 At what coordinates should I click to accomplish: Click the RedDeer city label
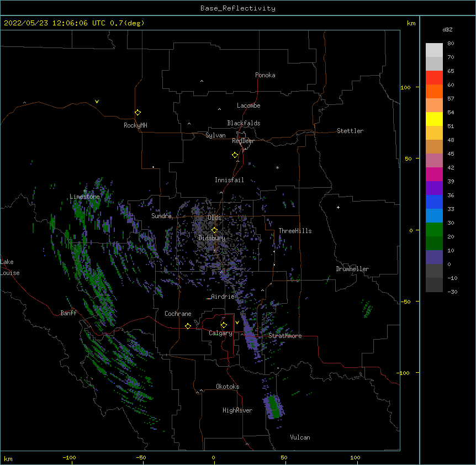[243, 141]
